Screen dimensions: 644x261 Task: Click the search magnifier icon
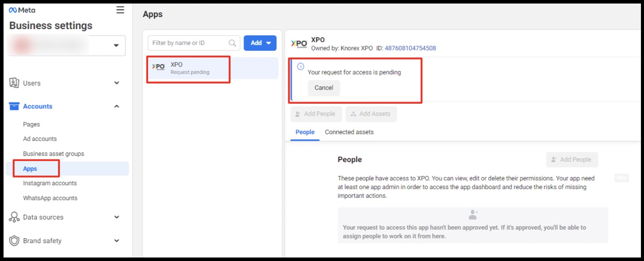tap(232, 43)
